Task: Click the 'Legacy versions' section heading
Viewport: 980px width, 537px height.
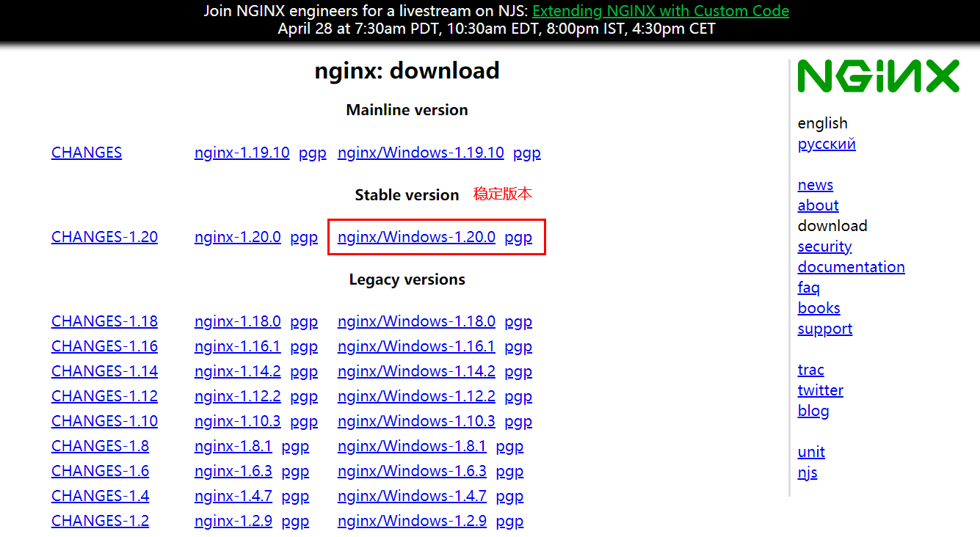Action: 407,280
